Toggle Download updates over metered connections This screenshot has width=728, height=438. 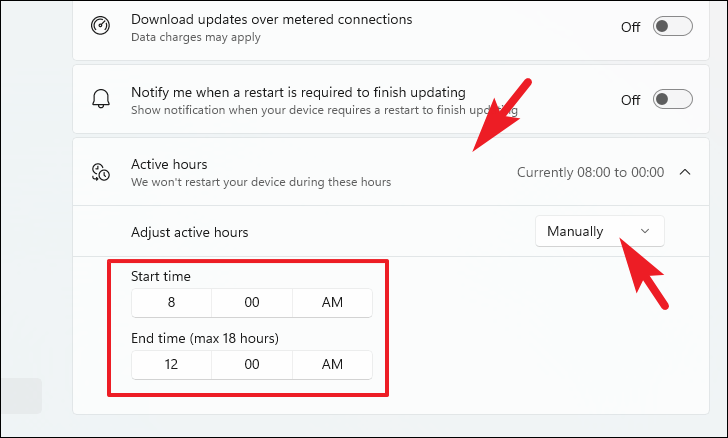coord(673,26)
